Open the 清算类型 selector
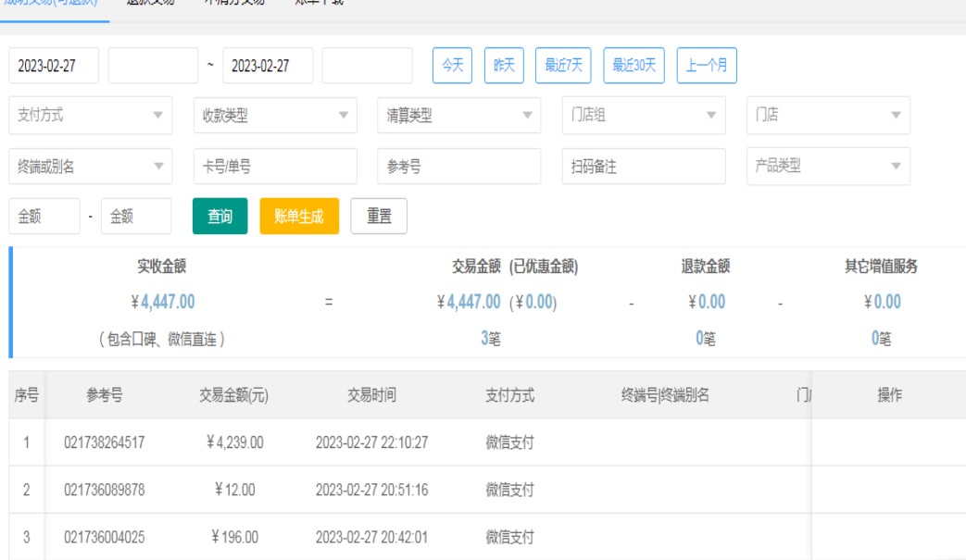 tap(458, 116)
